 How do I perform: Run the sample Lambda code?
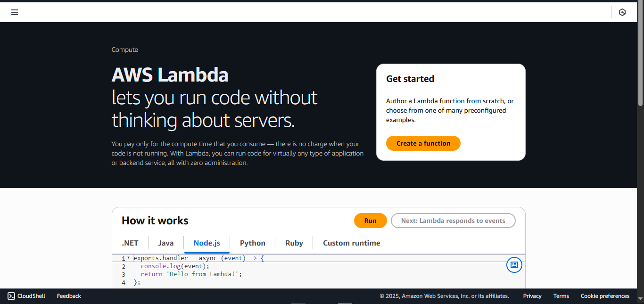click(371, 221)
